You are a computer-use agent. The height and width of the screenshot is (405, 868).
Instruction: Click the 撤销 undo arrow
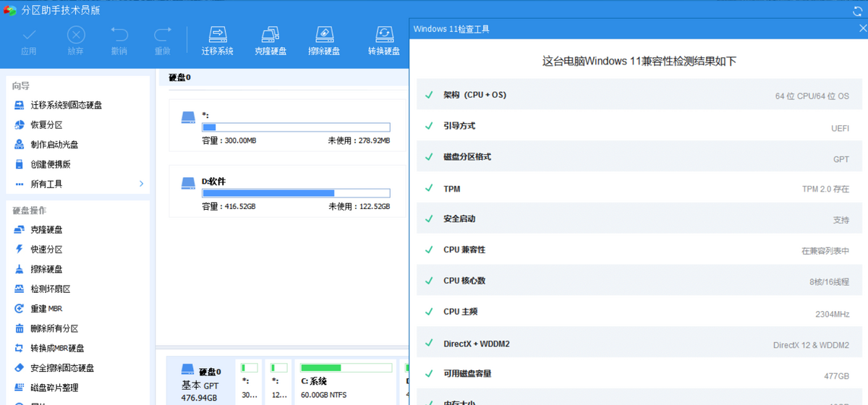click(119, 34)
